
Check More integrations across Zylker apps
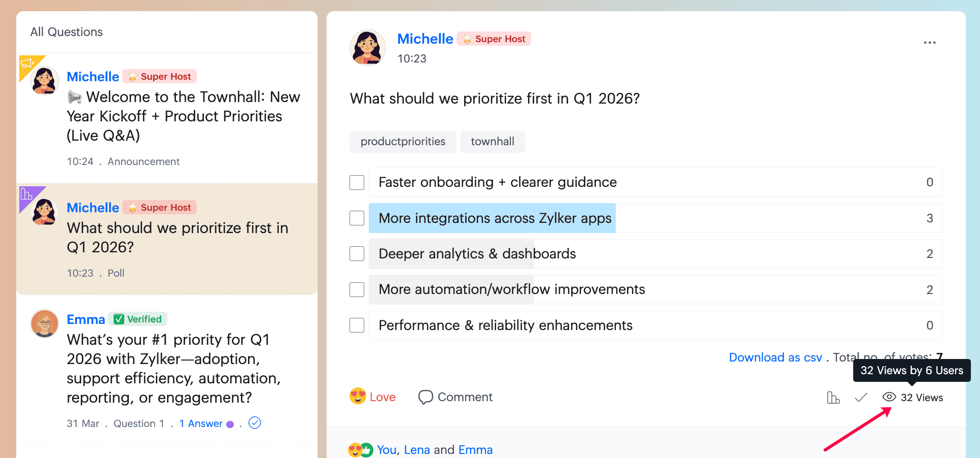(357, 218)
